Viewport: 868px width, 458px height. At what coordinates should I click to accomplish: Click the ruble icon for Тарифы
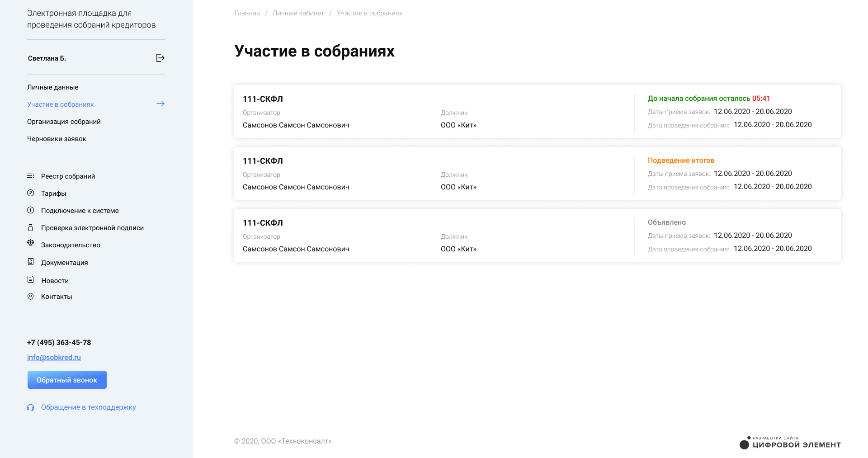(30, 193)
